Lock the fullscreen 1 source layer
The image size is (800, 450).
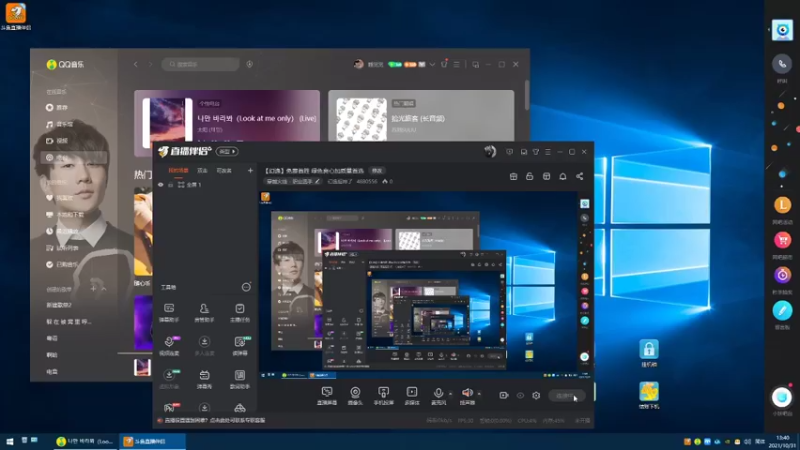coord(171,185)
